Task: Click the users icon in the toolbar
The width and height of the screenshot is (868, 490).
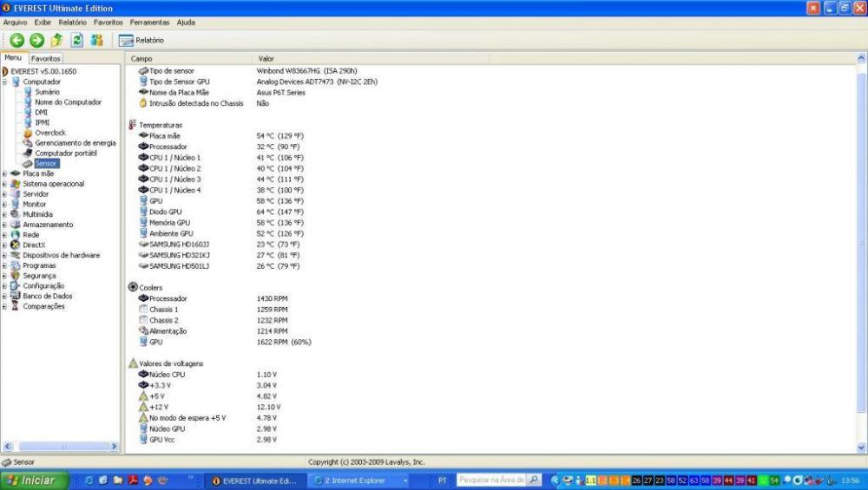Action: 96,40
